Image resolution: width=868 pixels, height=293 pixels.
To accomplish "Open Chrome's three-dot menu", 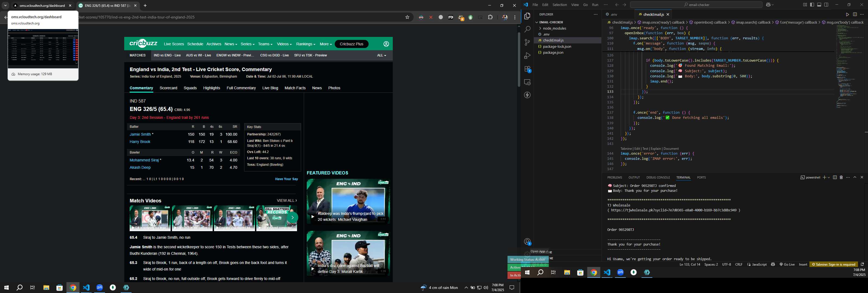I will pyautogui.click(x=515, y=17).
